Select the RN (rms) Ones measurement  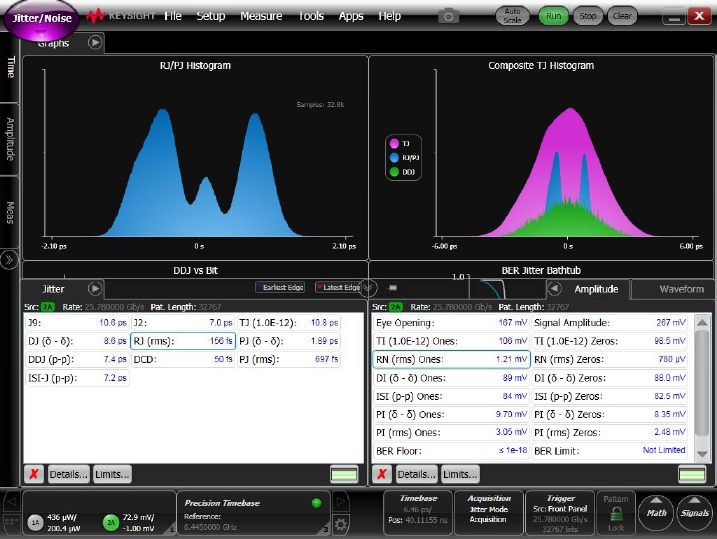[451, 359]
